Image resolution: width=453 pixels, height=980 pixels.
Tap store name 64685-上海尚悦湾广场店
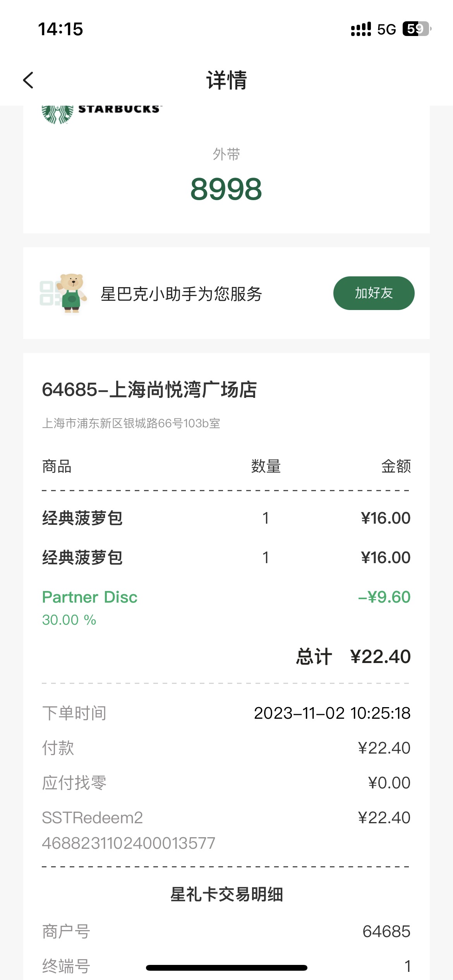(149, 389)
